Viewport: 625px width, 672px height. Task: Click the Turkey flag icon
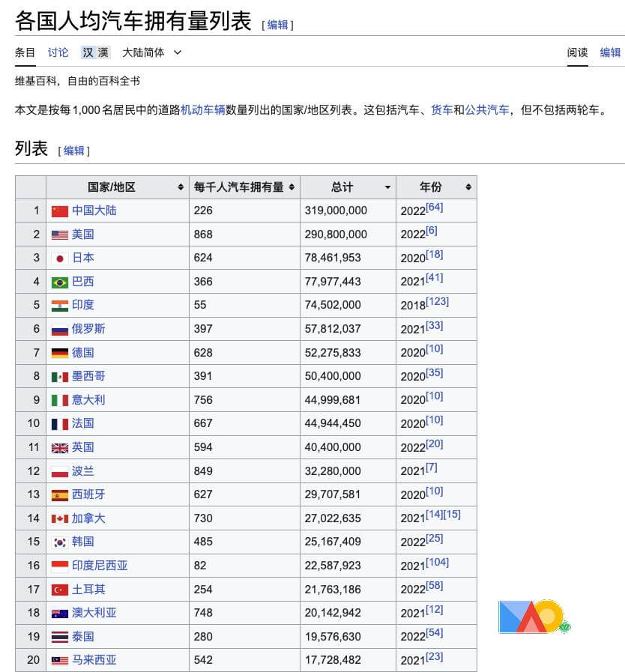tap(59, 590)
